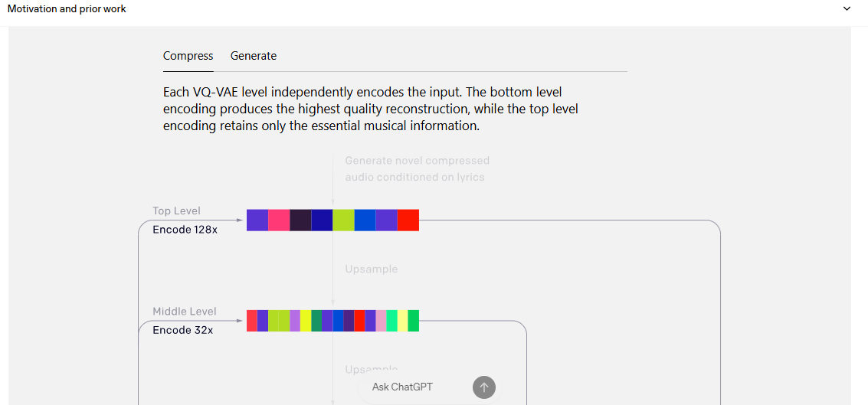Click the Encode 32x label
The image size is (868, 405).
(x=182, y=330)
